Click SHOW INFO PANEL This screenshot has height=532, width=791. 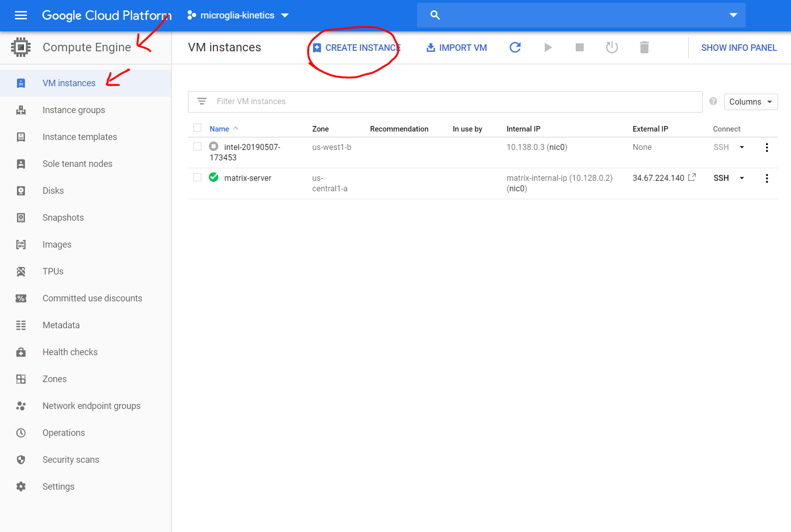[739, 48]
